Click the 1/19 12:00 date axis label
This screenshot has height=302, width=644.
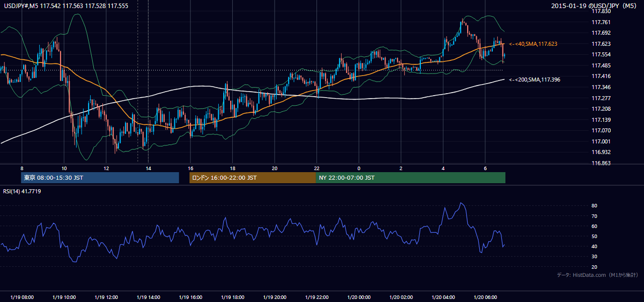pos(106,297)
